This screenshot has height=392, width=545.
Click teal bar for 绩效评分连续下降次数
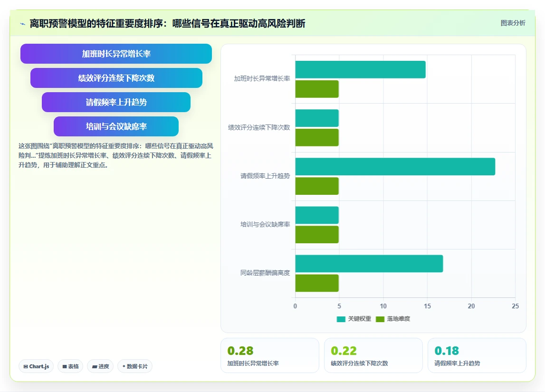317,118
